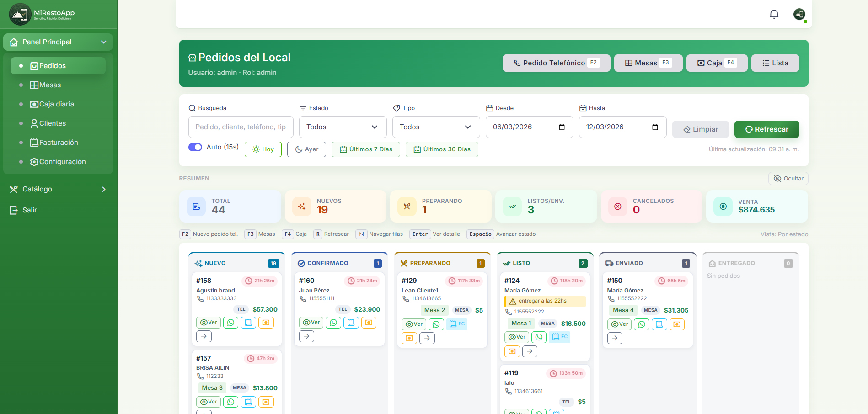Image resolution: width=868 pixels, height=414 pixels.
Task: Open the Tipo filter dropdown
Action: 436,127
